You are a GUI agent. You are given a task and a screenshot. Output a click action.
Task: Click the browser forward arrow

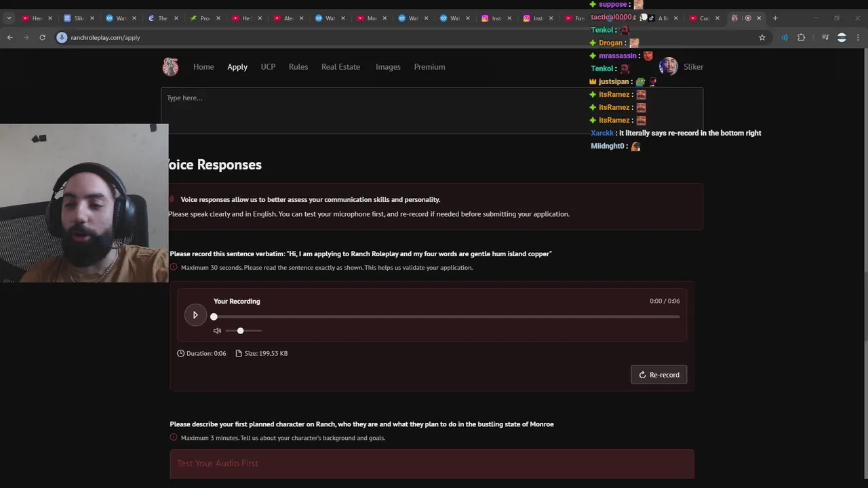pos(26,37)
